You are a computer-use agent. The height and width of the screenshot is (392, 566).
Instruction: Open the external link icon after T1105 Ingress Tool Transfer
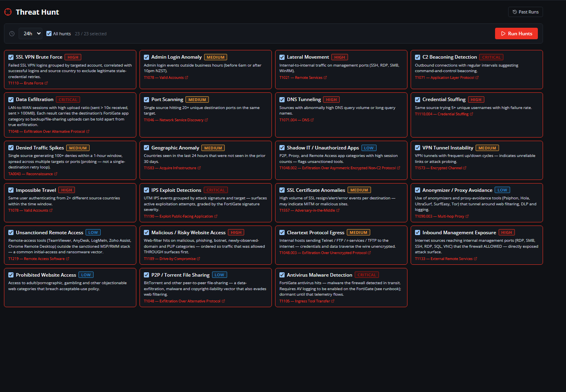click(333, 301)
